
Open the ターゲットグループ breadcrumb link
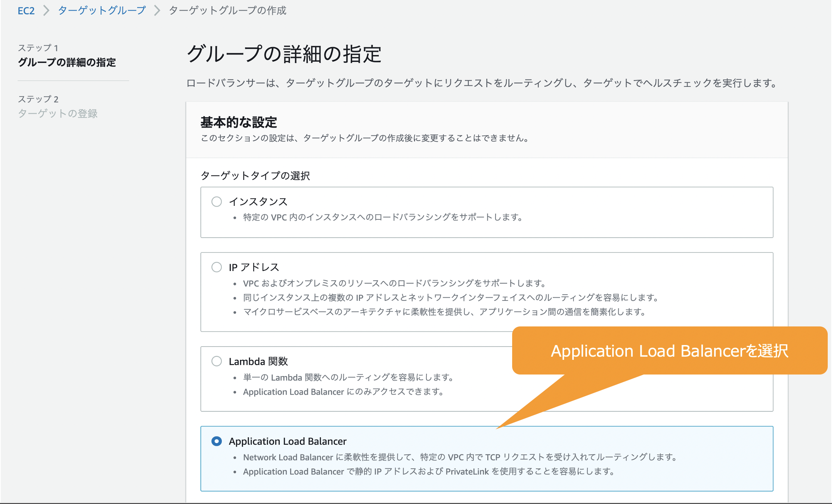tap(102, 10)
